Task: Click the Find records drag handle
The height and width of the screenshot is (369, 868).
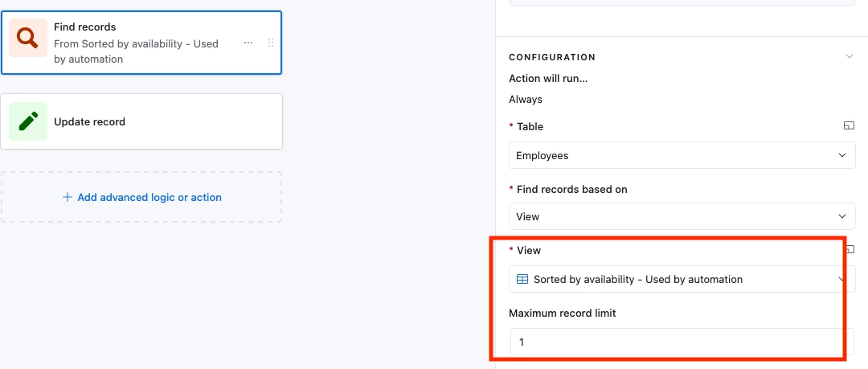Action: pyautogui.click(x=270, y=43)
